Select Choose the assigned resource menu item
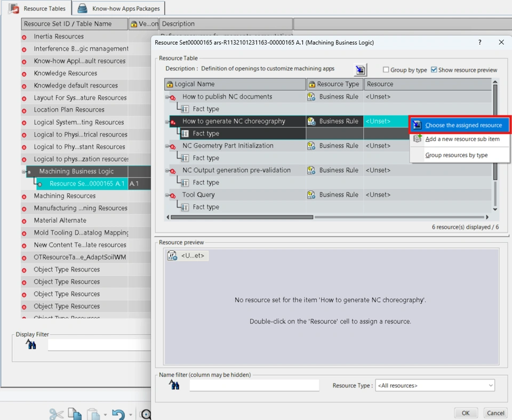512x420 pixels. [x=460, y=125]
